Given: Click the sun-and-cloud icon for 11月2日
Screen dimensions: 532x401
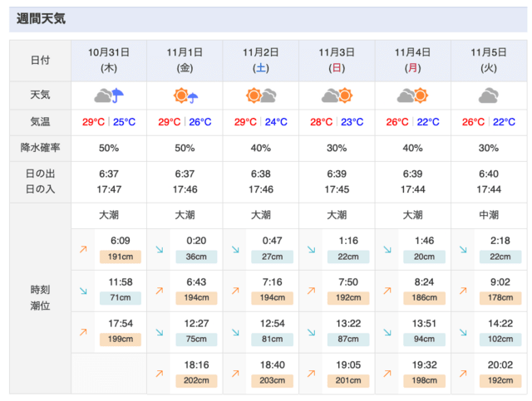Looking at the screenshot, I should coord(261,95).
